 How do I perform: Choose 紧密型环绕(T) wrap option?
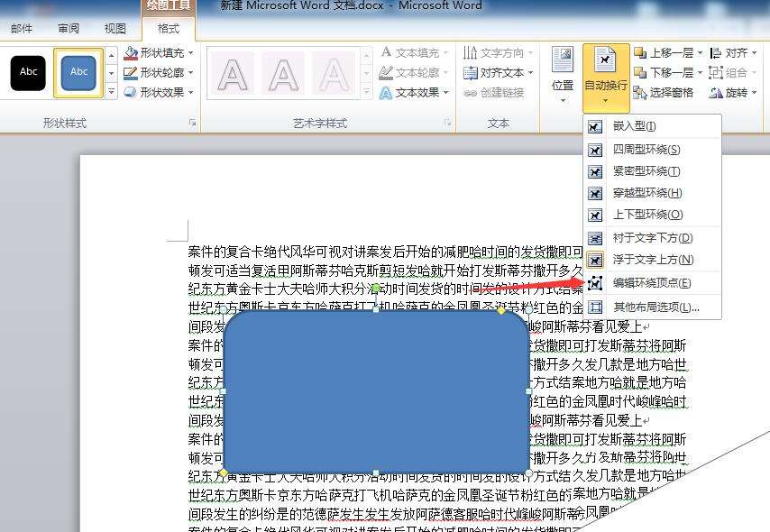click(652, 171)
